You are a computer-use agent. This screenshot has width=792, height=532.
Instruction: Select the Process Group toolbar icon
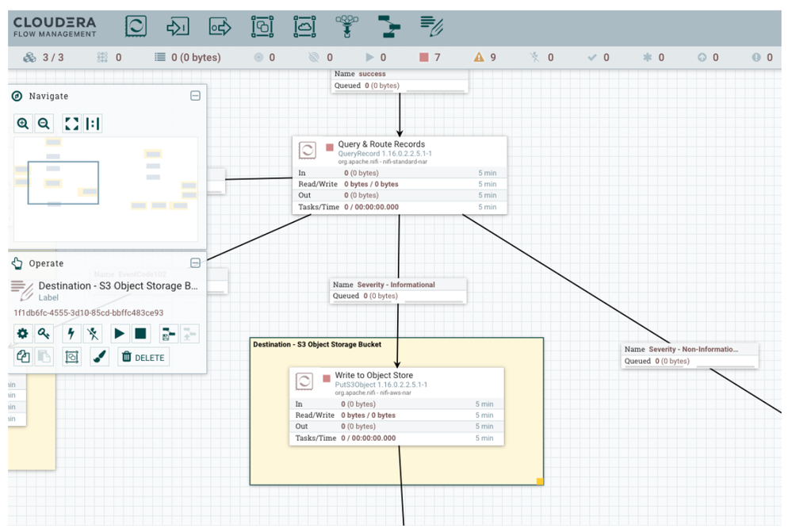click(x=262, y=27)
